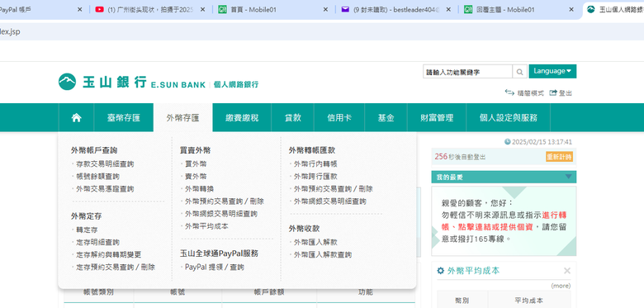Open 外幣存匯 menu
This screenshot has width=644, height=308.
tap(182, 118)
